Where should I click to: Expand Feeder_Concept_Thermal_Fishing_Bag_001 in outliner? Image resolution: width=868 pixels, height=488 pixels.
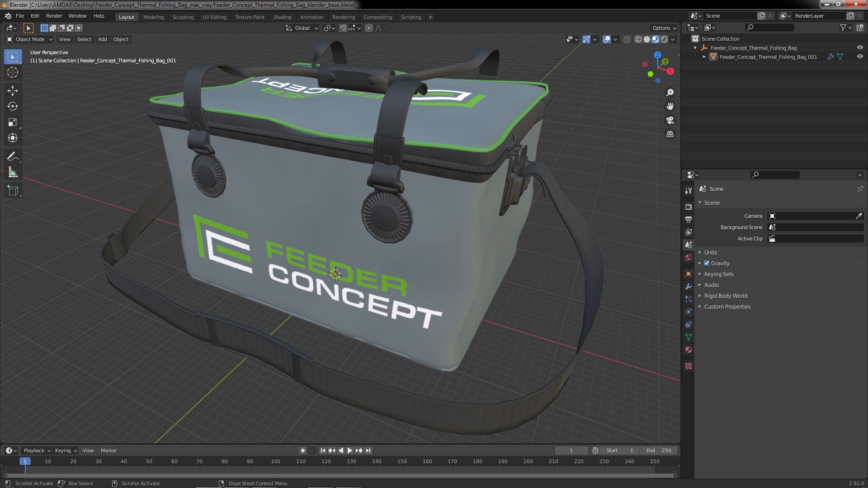704,57
